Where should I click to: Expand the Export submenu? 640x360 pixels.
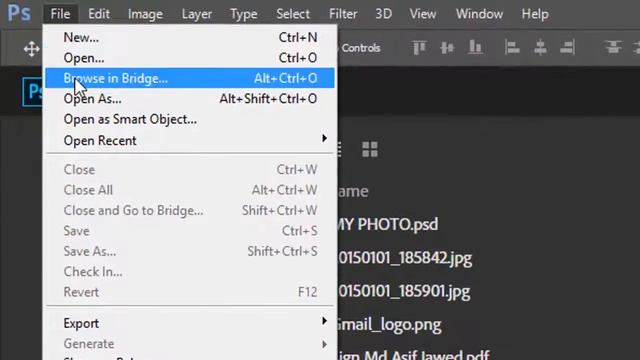(190, 323)
